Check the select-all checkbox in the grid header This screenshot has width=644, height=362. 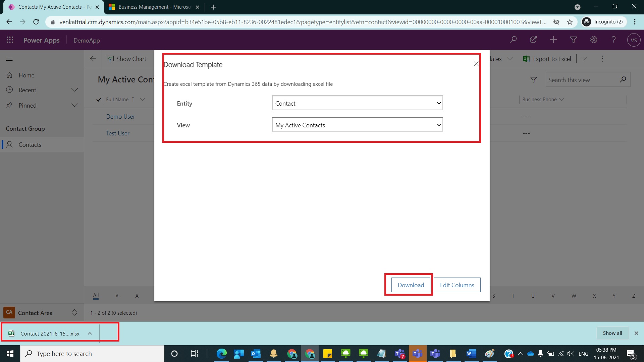tap(98, 100)
